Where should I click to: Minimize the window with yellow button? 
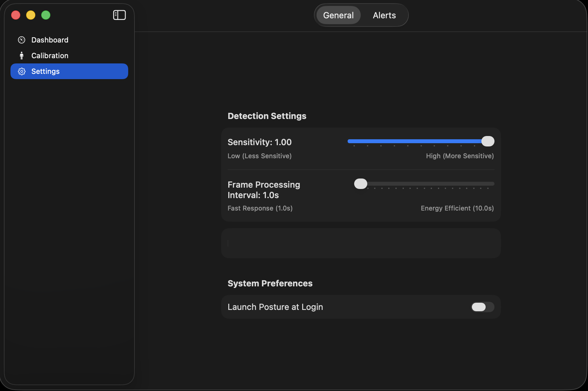[31, 15]
